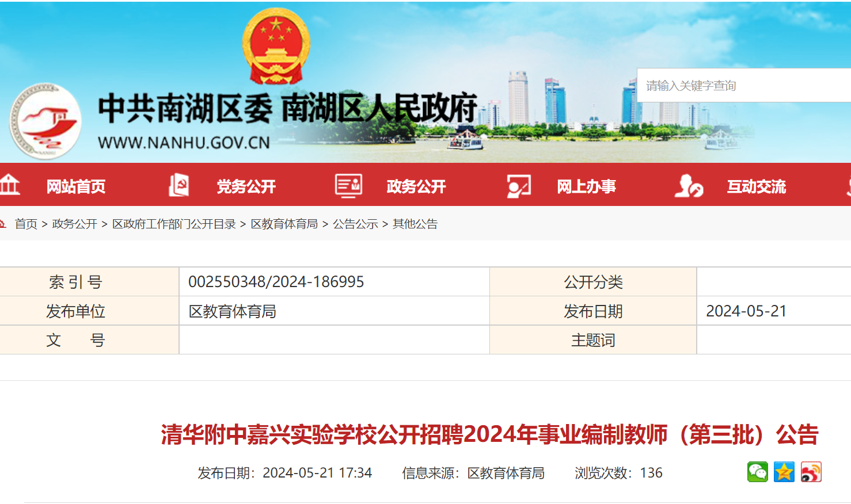851x504 pixels.
Task: Click the home building icon in the navigation bar
Action: (9, 185)
